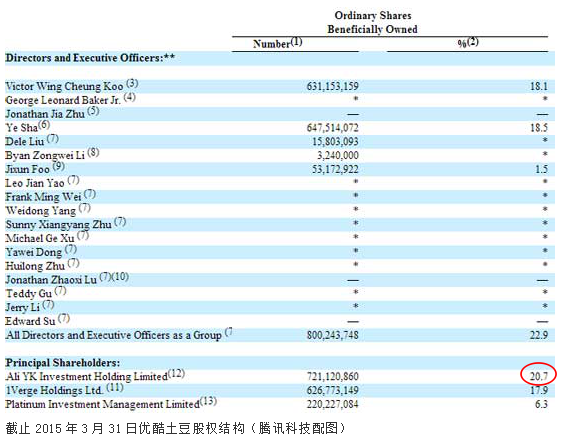564x437 pixels.
Task: Click the share count 220,227,084
Action: point(332,404)
